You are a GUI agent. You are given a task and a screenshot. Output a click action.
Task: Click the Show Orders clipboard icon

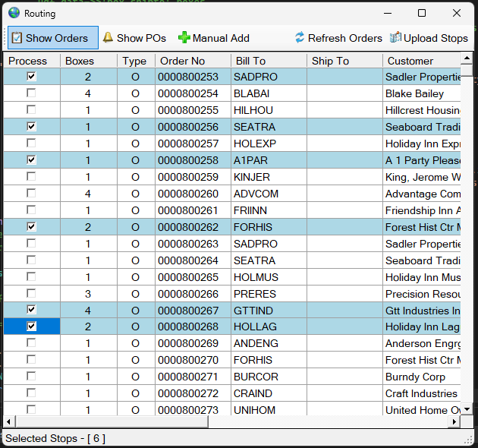(x=17, y=38)
